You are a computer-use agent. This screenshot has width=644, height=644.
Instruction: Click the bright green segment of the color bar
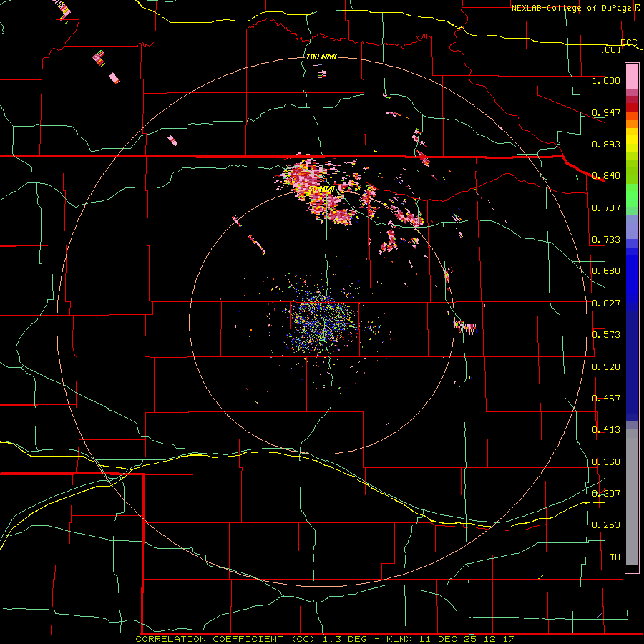(x=632, y=195)
